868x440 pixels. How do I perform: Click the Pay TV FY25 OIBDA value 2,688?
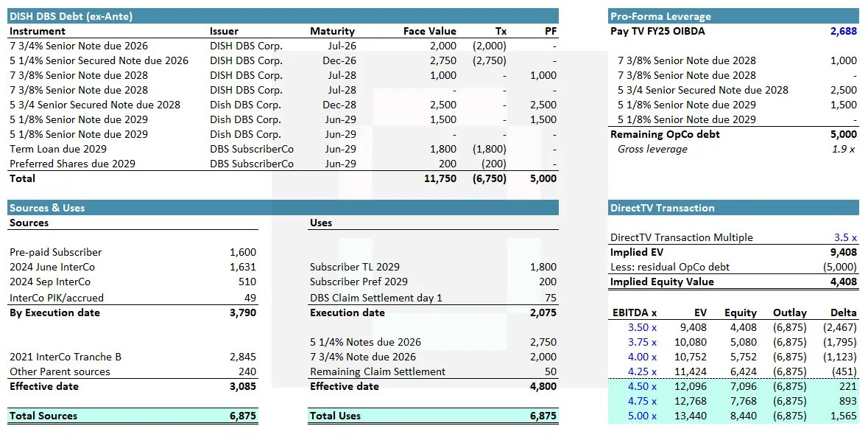(844, 31)
